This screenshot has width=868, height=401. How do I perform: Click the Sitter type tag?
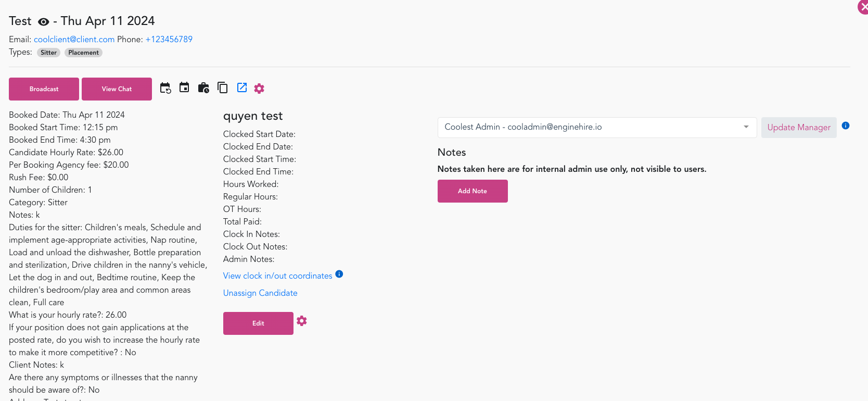(x=48, y=53)
